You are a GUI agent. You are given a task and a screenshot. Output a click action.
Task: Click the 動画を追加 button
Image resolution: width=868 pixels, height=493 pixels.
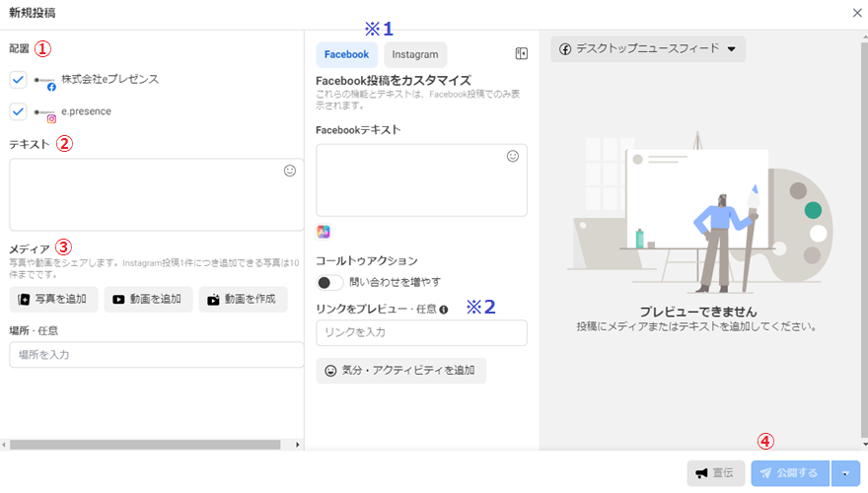[x=148, y=300]
